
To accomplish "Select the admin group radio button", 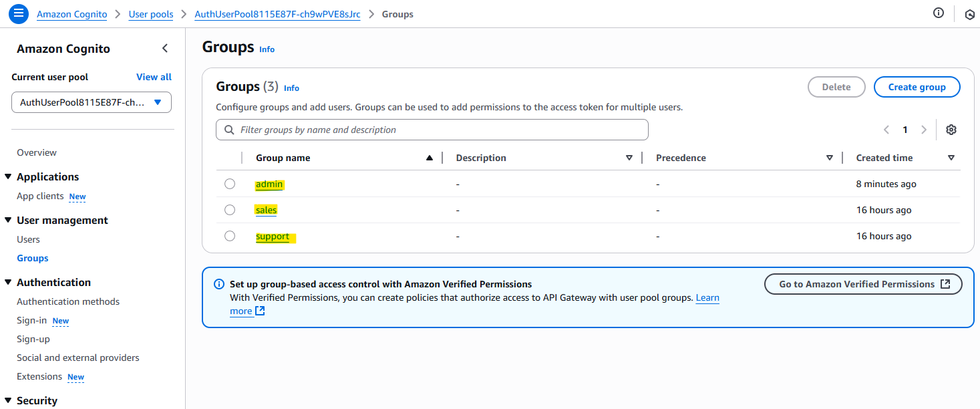I will [x=230, y=184].
